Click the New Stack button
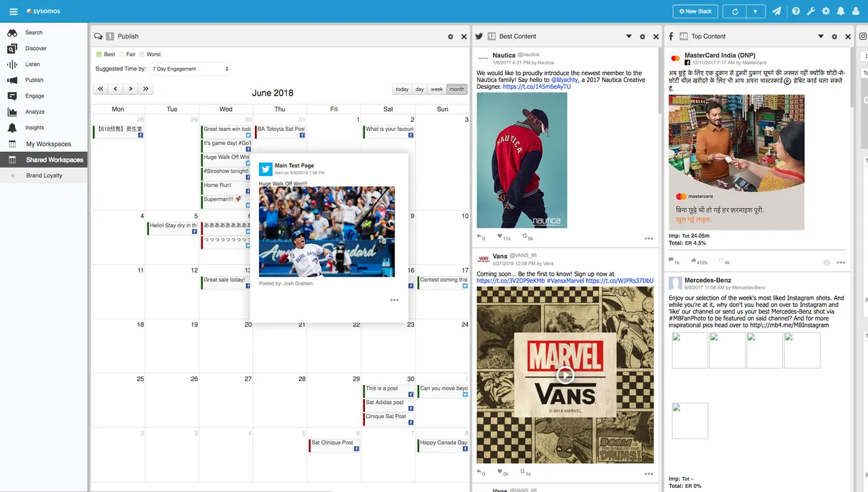 click(x=695, y=12)
